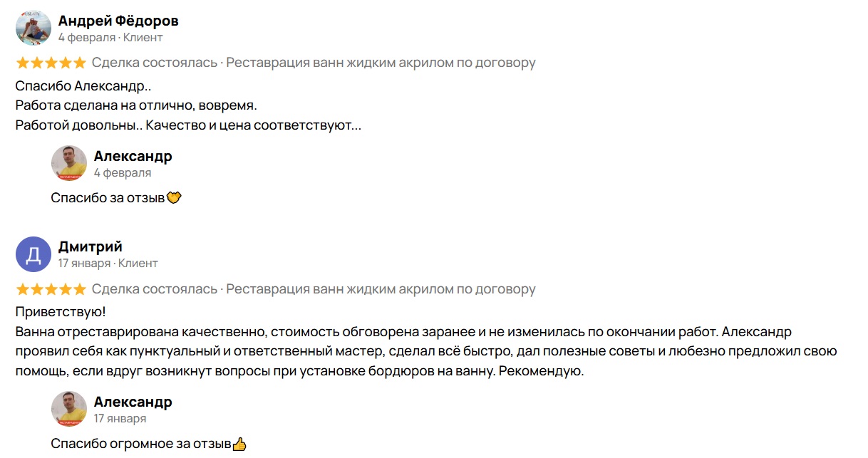Click the "17 января · Клиент" line under Дмитрий
The height and width of the screenshot is (458, 868).
pyautogui.click(x=108, y=264)
